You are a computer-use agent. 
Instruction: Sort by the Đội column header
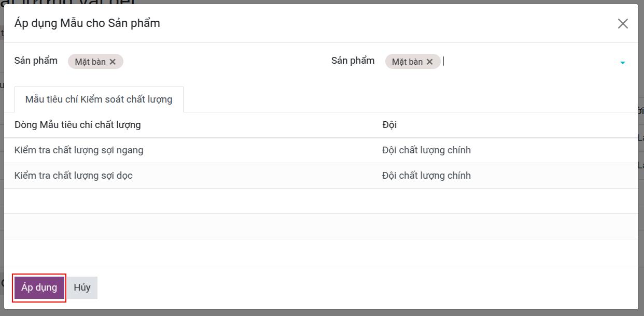coord(389,125)
